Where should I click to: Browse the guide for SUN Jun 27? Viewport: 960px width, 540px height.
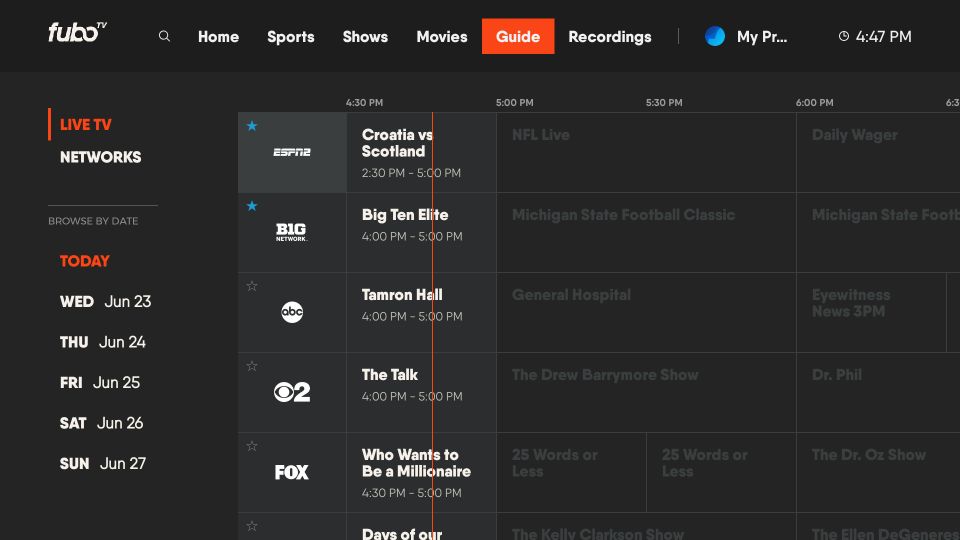point(103,463)
